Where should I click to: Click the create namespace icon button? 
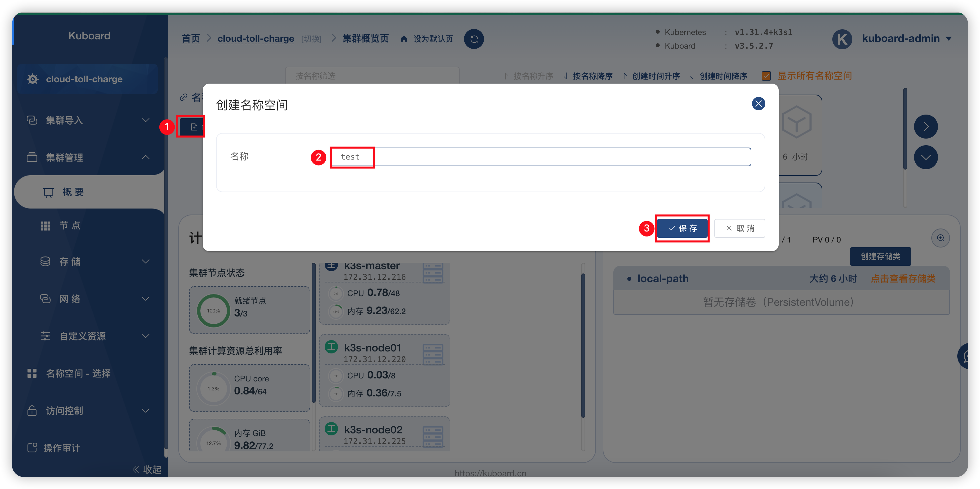click(194, 127)
